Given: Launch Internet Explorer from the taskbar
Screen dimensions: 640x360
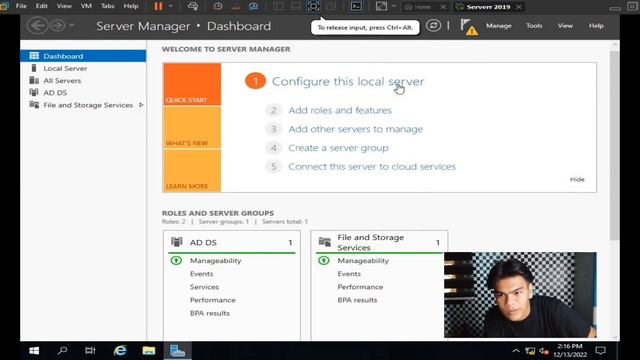Looking at the screenshot, I should (120, 351).
